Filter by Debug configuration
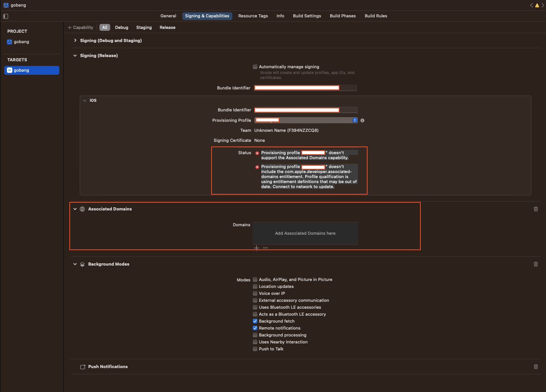Screen dimensions: 546x392 [122, 27]
